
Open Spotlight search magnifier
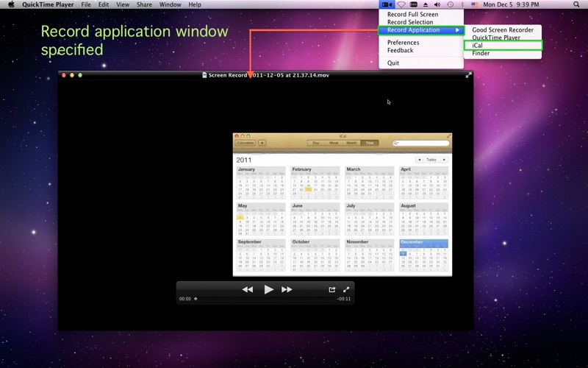[576, 4]
